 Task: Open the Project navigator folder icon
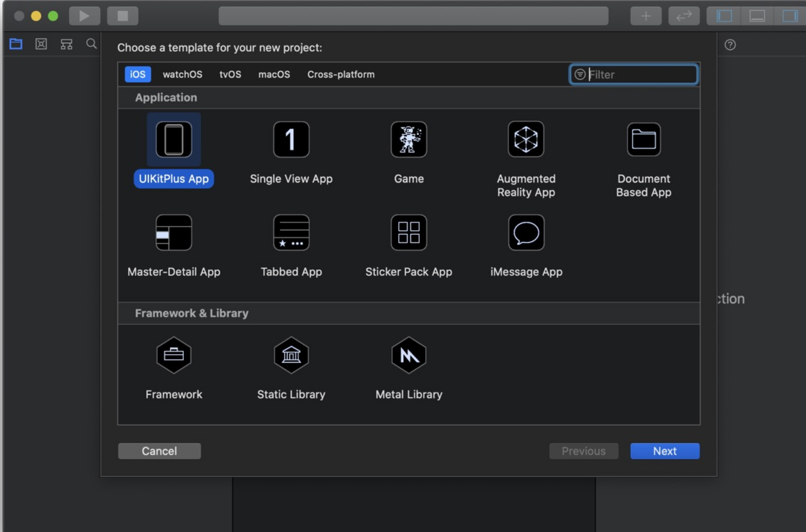(x=16, y=44)
